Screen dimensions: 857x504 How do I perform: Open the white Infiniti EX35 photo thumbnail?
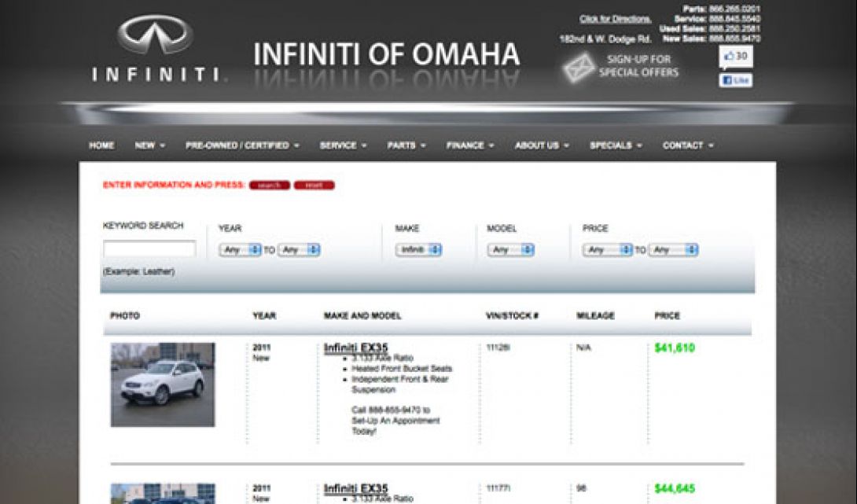[163, 384]
